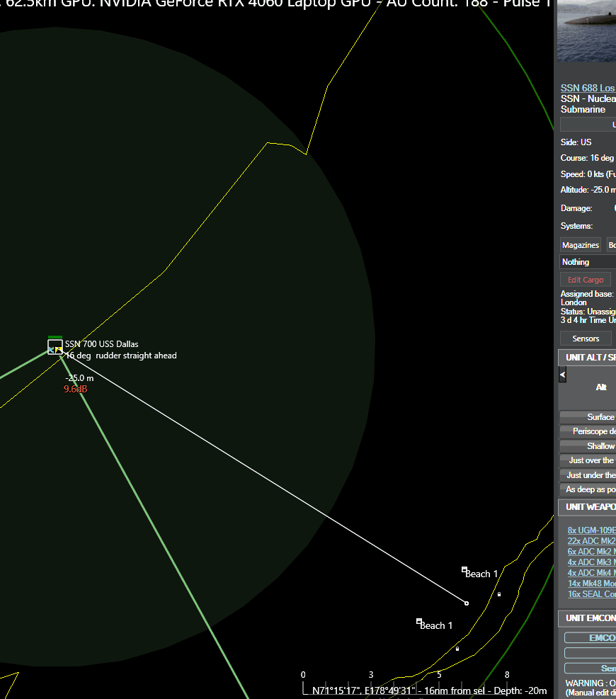Toggle the UNIT EMCON section header
This screenshot has width=616, height=699.
[587, 618]
